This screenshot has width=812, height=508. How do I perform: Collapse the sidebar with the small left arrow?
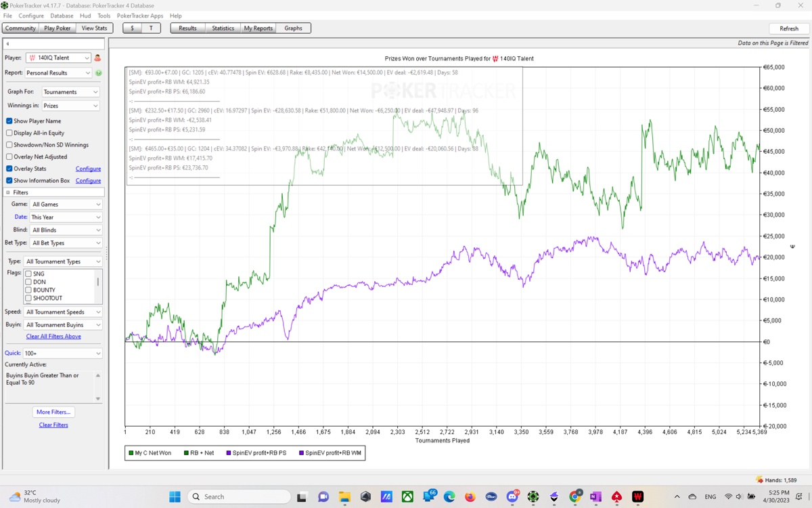click(x=8, y=44)
